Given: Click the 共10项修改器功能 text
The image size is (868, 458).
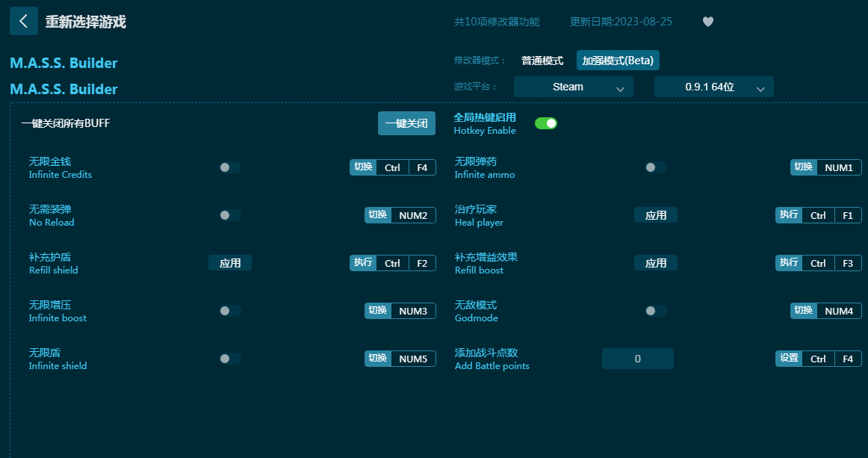Looking at the screenshot, I should (497, 22).
